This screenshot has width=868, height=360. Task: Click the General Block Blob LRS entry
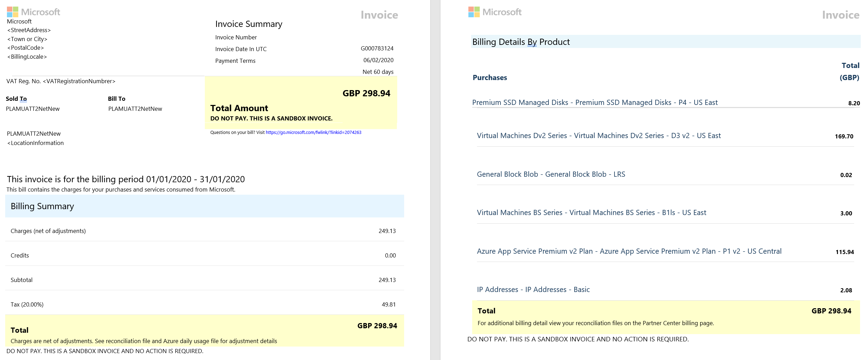551,174
